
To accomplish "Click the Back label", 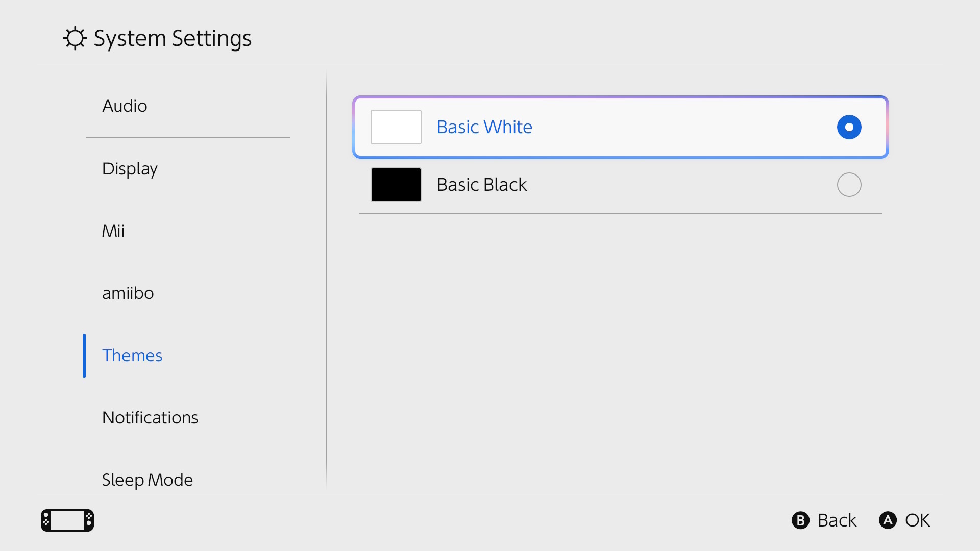I will 837,520.
